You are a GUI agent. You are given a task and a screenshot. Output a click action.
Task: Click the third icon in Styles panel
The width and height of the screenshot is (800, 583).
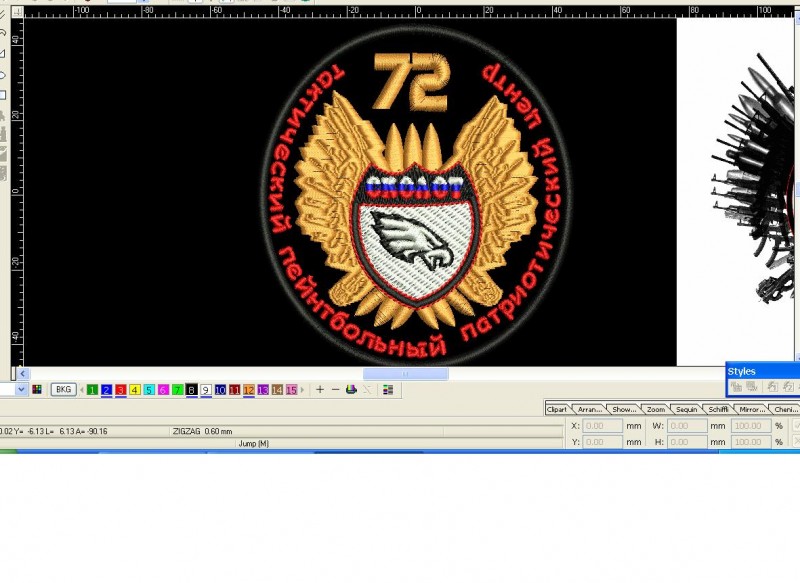pos(772,387)
